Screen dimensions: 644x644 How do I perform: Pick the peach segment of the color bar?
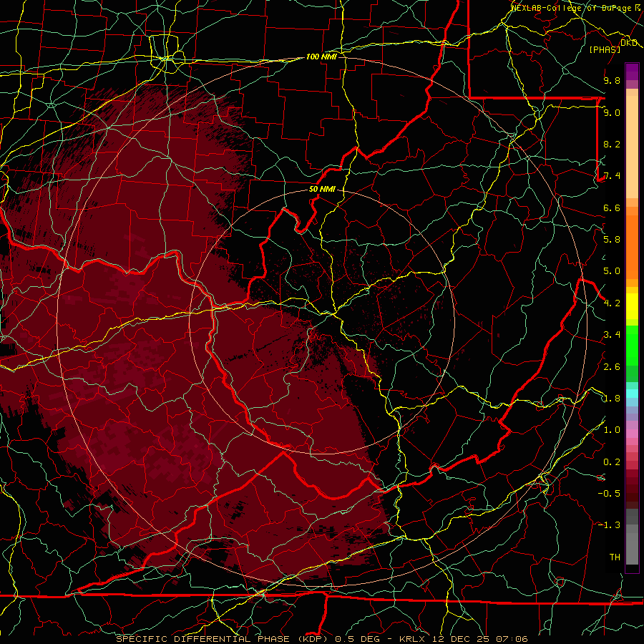632,147
